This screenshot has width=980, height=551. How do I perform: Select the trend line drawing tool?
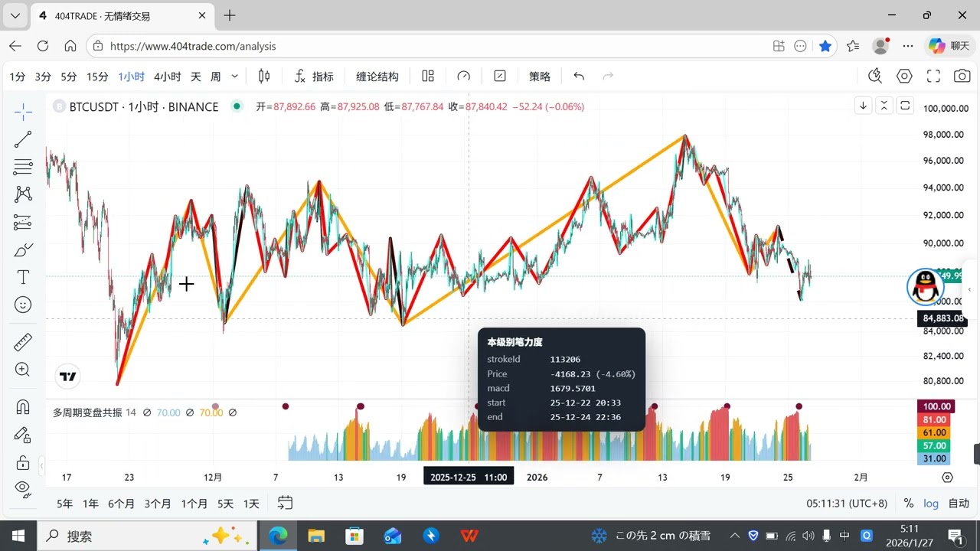coord(23,139)
